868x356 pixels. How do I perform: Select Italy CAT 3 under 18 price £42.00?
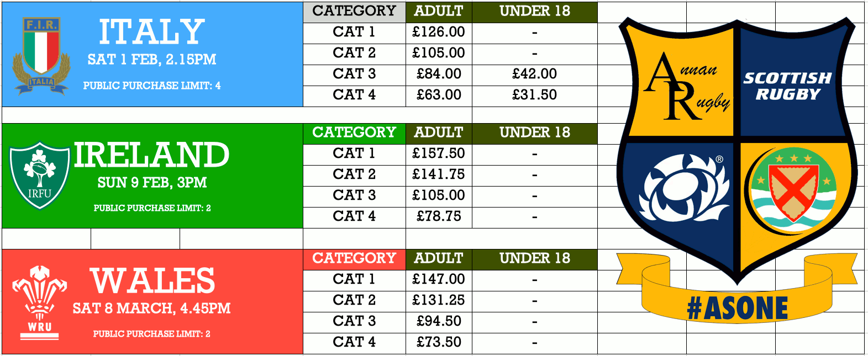click(534, 74)
